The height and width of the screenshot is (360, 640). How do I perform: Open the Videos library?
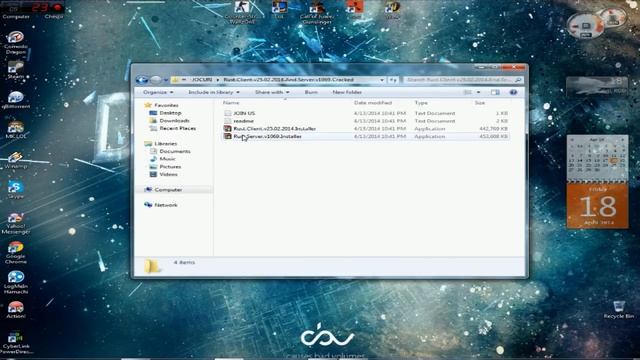tap(168, 174)
